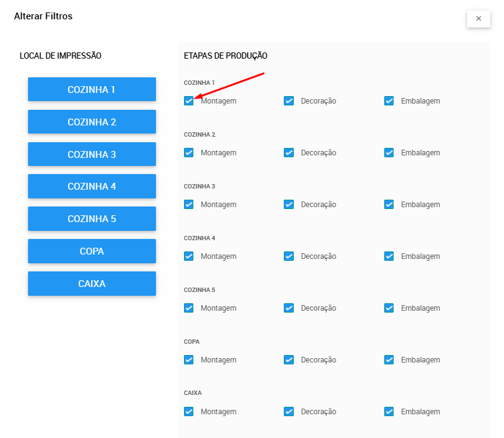Click the COZINHA 3 button
504x438 pixels.
[x=92, y=154]
